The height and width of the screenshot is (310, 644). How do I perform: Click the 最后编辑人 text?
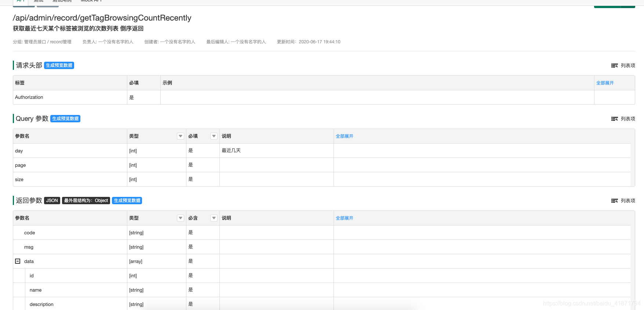[236, 42]
